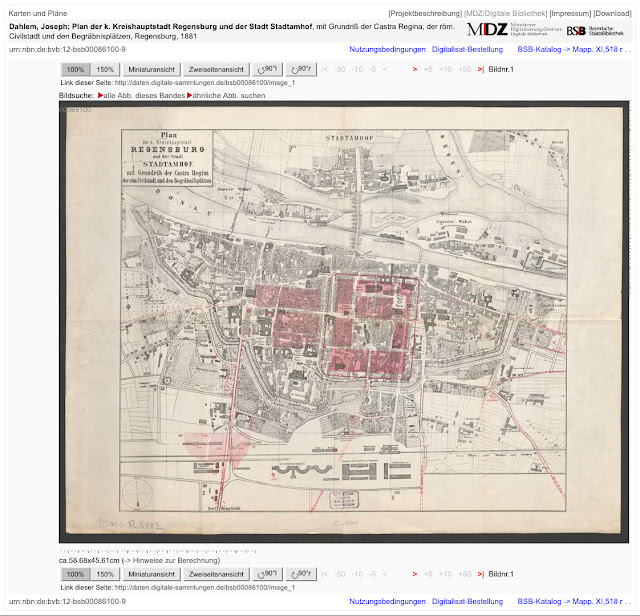
Task: Open top BSB-Katalog Mapp. XI,518 link
Action: pos(574,49)
